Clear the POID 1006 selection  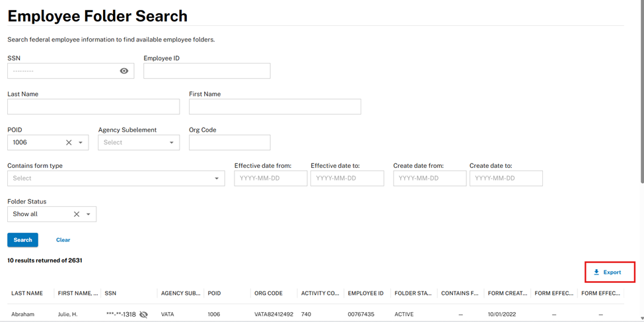click(69, 142)
